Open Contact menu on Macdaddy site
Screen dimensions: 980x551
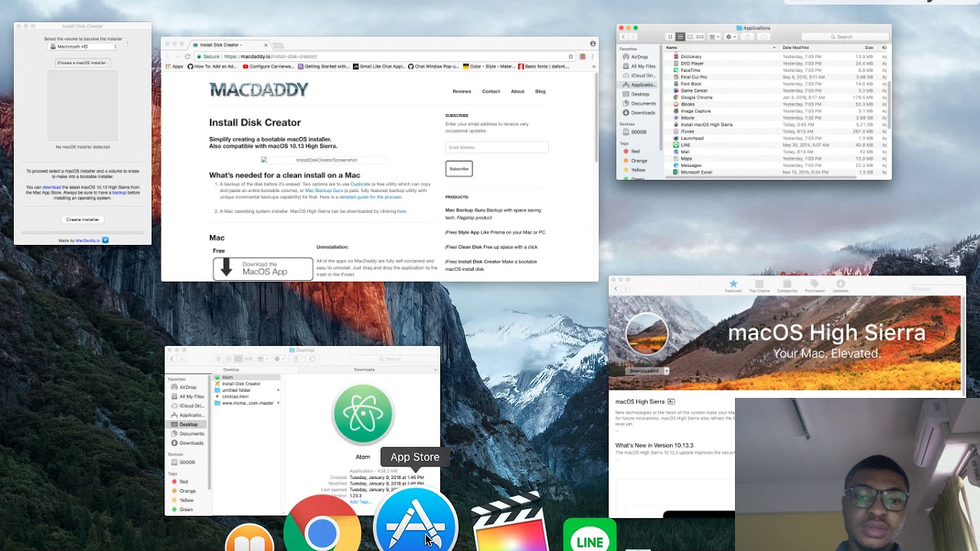[x=491, y=92]
